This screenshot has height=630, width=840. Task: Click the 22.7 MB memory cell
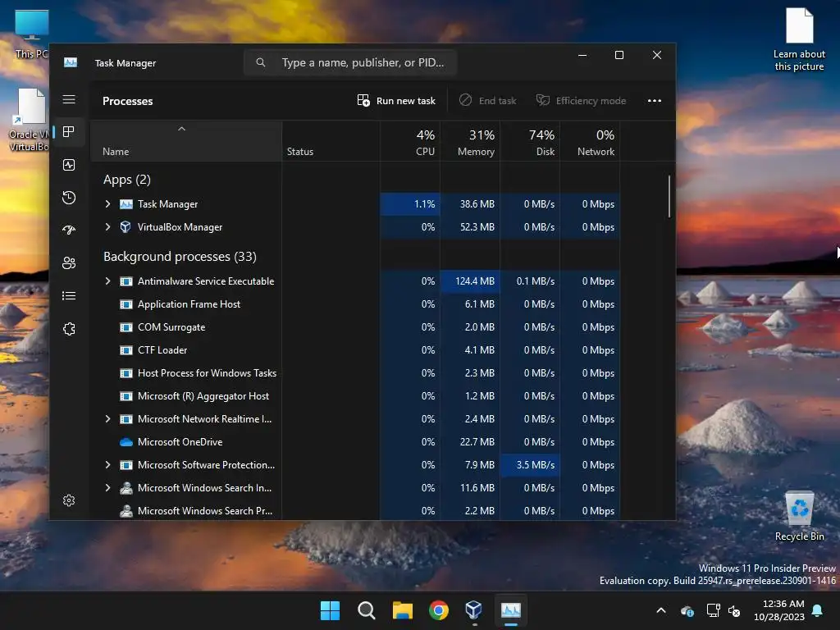click(470, 442)
